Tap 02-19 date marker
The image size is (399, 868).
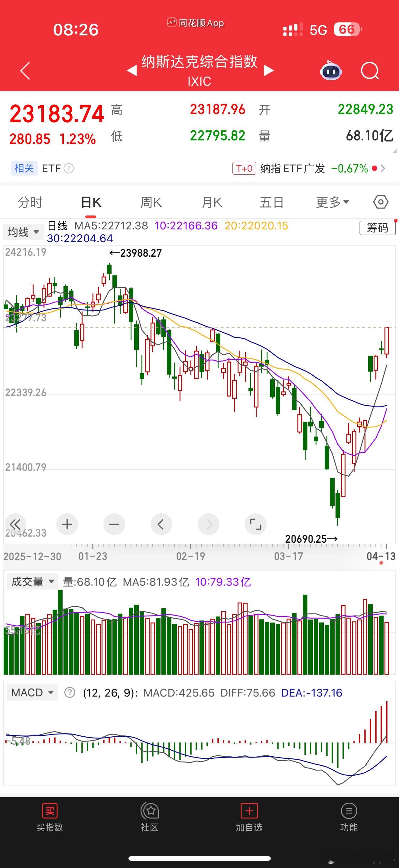click(191, 556)
